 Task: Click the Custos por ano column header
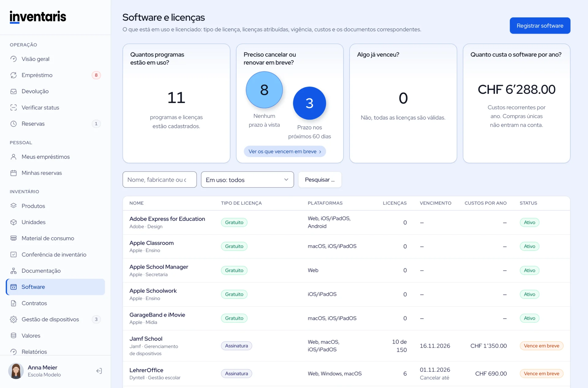tap(485, 203)
